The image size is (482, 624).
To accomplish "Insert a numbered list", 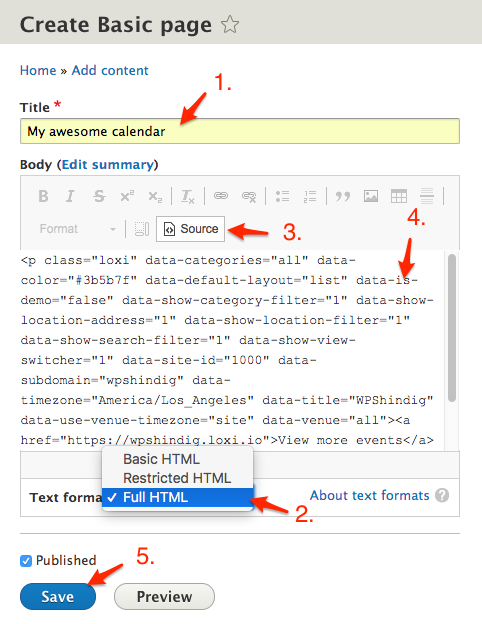I will pyautogui.click(x=310, y=196).
